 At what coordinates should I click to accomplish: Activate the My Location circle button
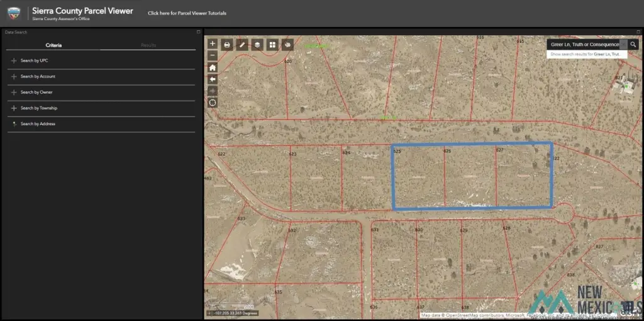point(213,103)
